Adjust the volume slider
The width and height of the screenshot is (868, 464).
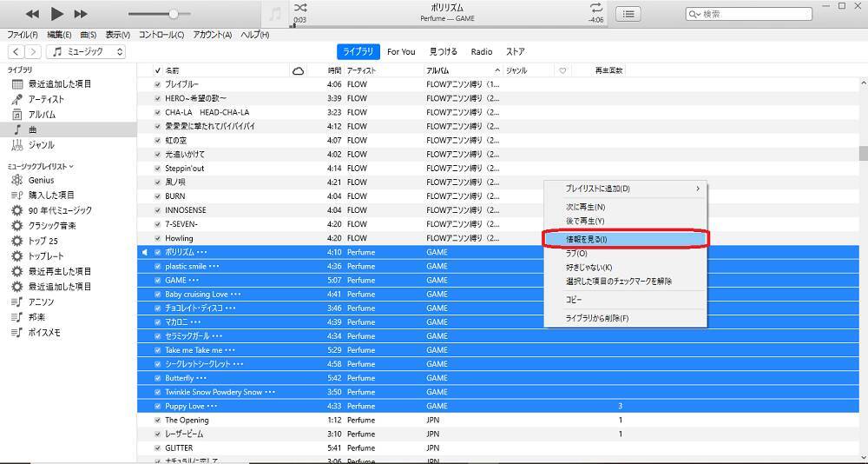pos(174,14)
